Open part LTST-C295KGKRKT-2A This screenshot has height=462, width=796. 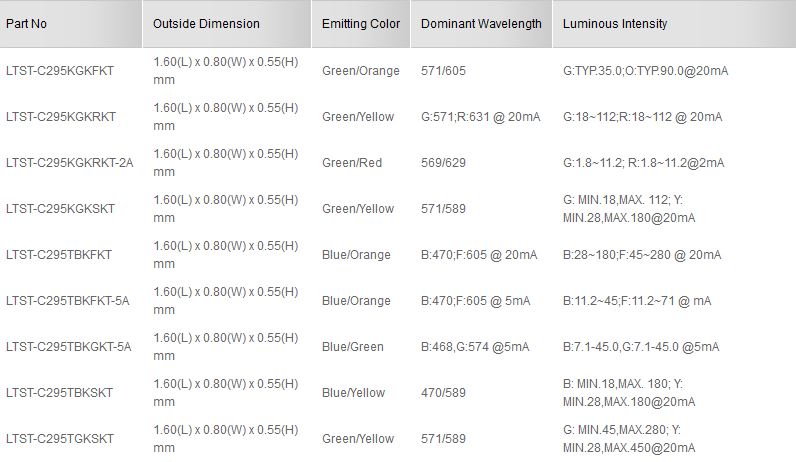(70, 163)
